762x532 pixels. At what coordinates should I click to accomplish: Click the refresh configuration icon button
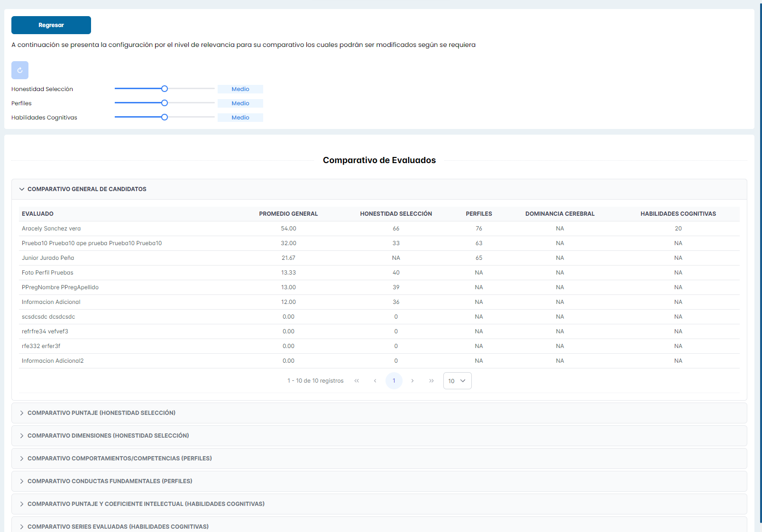(x=20, y=70)
